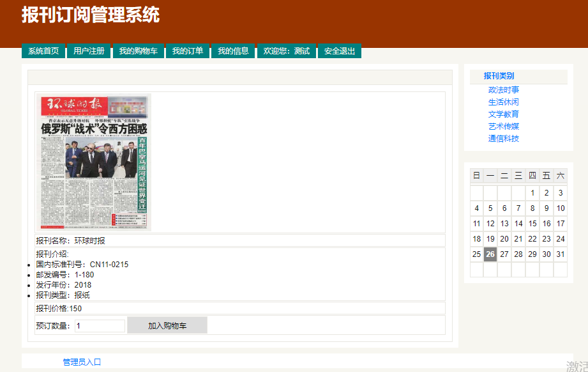The height and width of the screenshot is (372, 588).
Task: Click the 环球时报 newspaper cover image
Action: tap(93, 162)
